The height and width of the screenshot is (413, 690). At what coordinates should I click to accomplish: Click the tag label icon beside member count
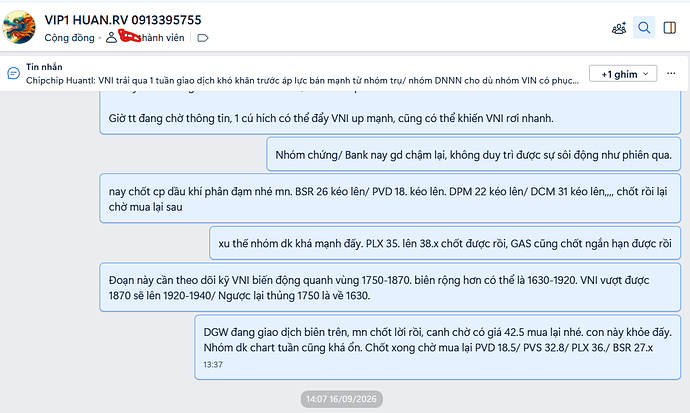203,38
